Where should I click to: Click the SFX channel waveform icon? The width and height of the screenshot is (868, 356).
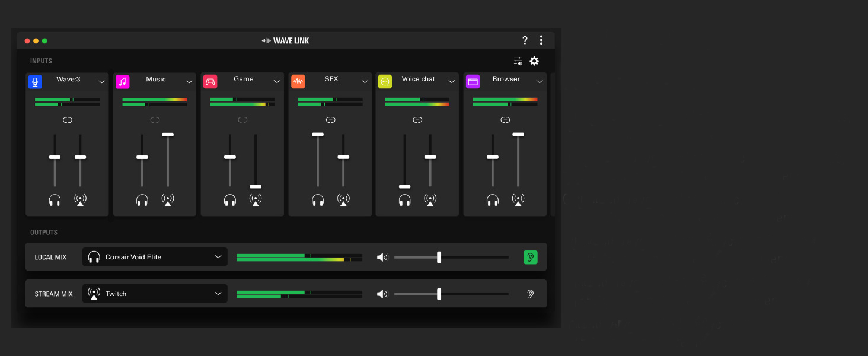pos(298,82)
